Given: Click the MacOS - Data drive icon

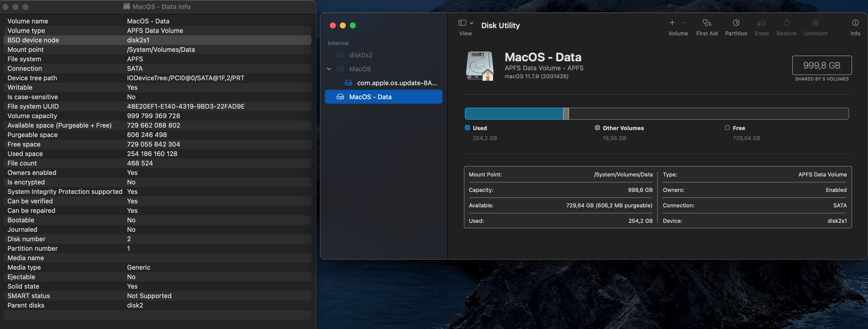Looking at the screenshot, I should click(x=480, y=66).
